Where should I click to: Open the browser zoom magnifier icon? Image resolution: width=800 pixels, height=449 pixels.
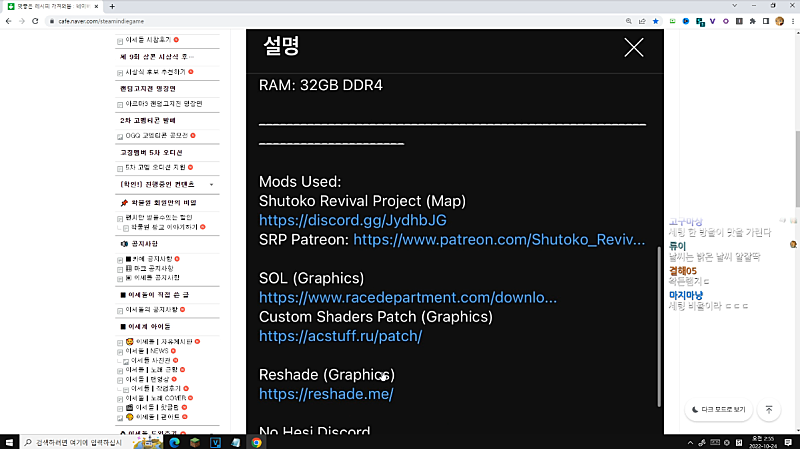click(x=629, y=21)
